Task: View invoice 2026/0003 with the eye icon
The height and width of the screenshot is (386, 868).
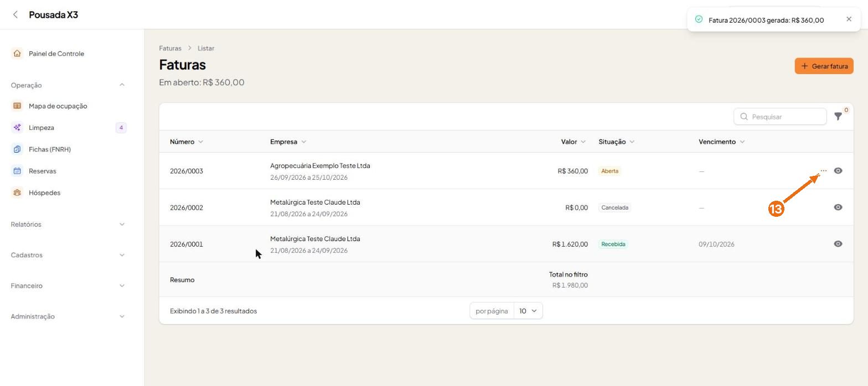Action: (838, 171)
